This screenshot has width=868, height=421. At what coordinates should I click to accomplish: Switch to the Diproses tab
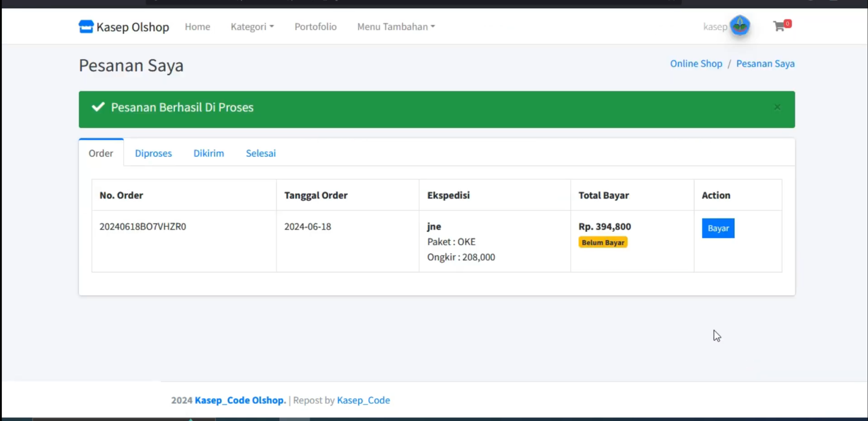coord(153,153)
